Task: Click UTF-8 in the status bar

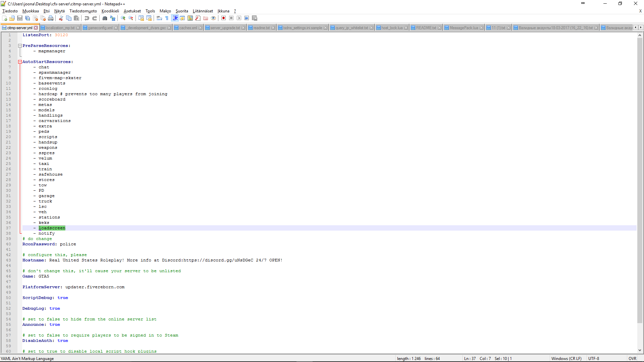Action: pyautogui.click(x=594, y=358)
